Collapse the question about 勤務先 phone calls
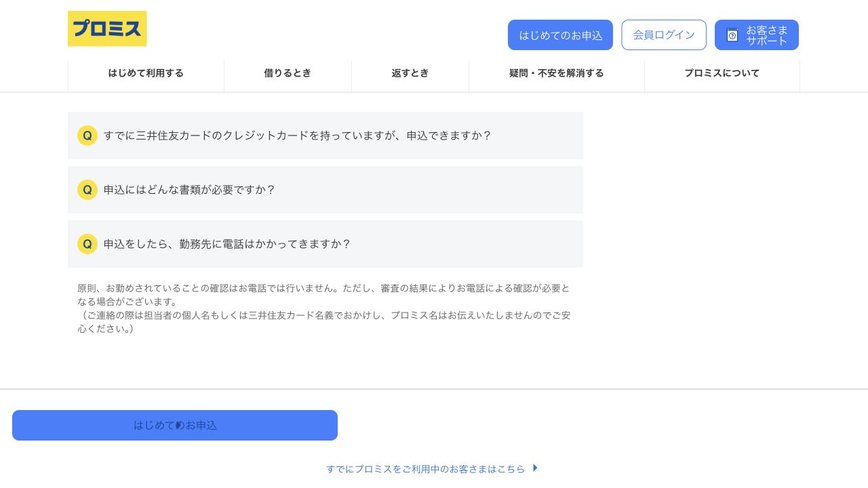Image resolution: width=868 pixels, height=488 pixels. (x=325, y=244)
